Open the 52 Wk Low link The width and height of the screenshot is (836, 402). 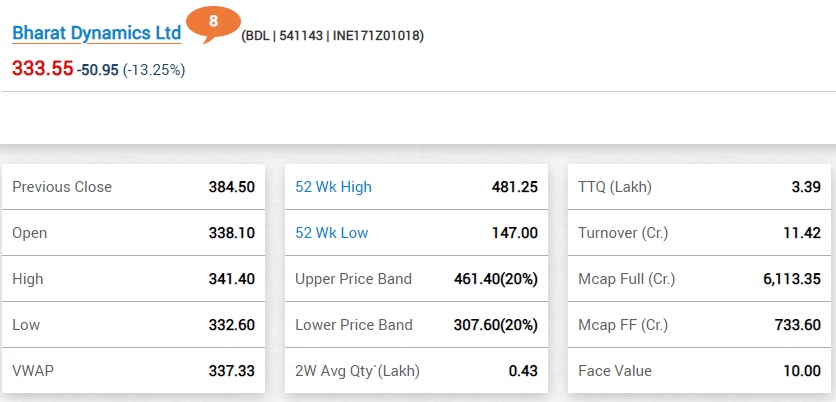(332, 233)
